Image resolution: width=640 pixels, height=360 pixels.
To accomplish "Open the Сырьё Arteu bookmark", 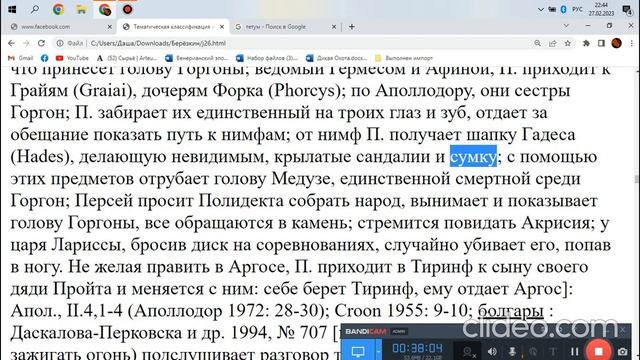I will (127, 58).
